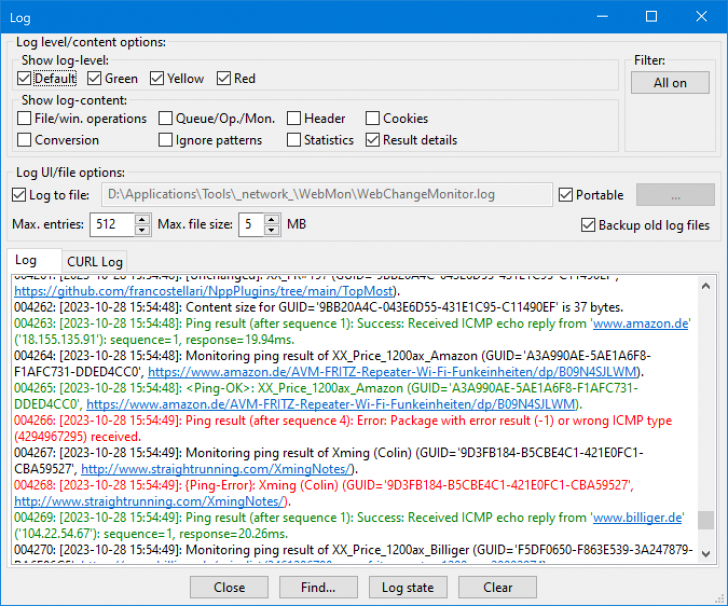Increase Max. file size with up arrow
The image size is (728, 606).
tap(272, 219)
